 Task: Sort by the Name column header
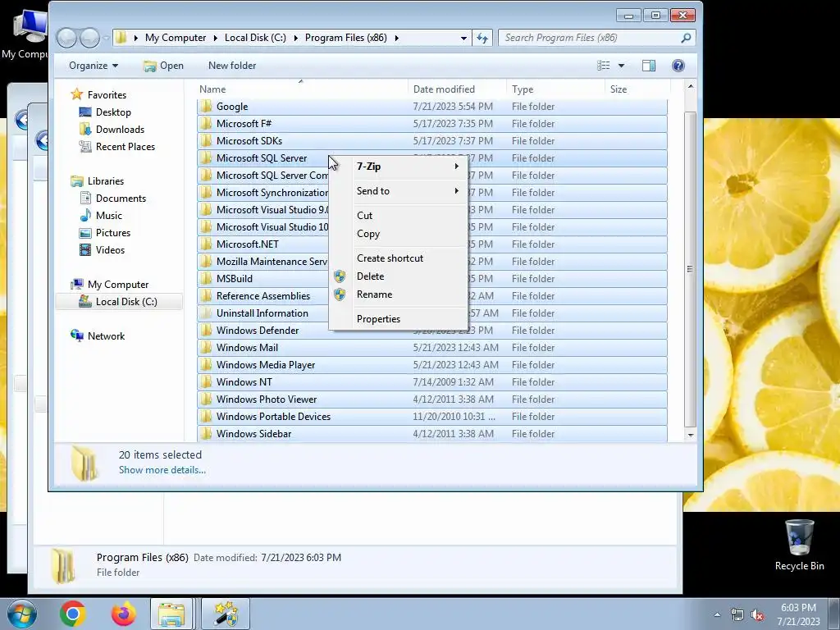coord(301,89)
